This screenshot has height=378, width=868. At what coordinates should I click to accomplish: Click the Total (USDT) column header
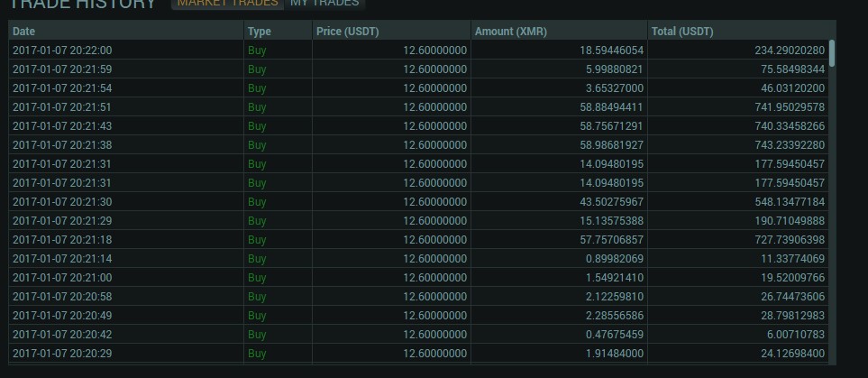click(x=682, y=32)
